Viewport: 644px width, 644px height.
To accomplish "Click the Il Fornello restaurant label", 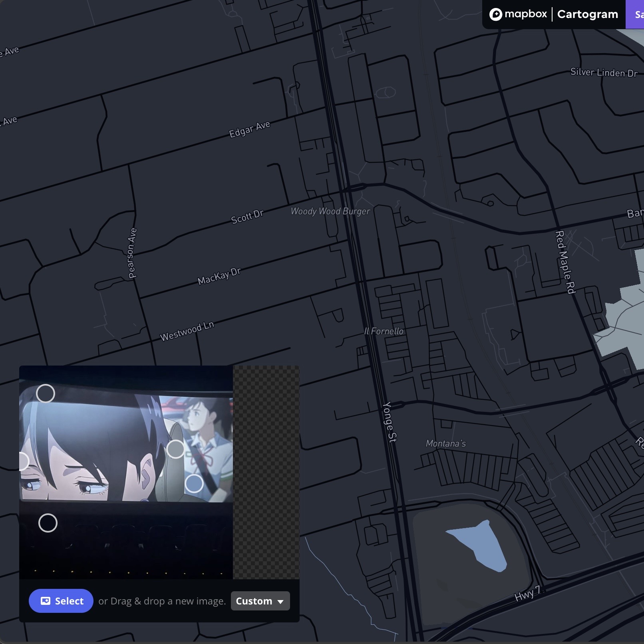I will point(384,331).
